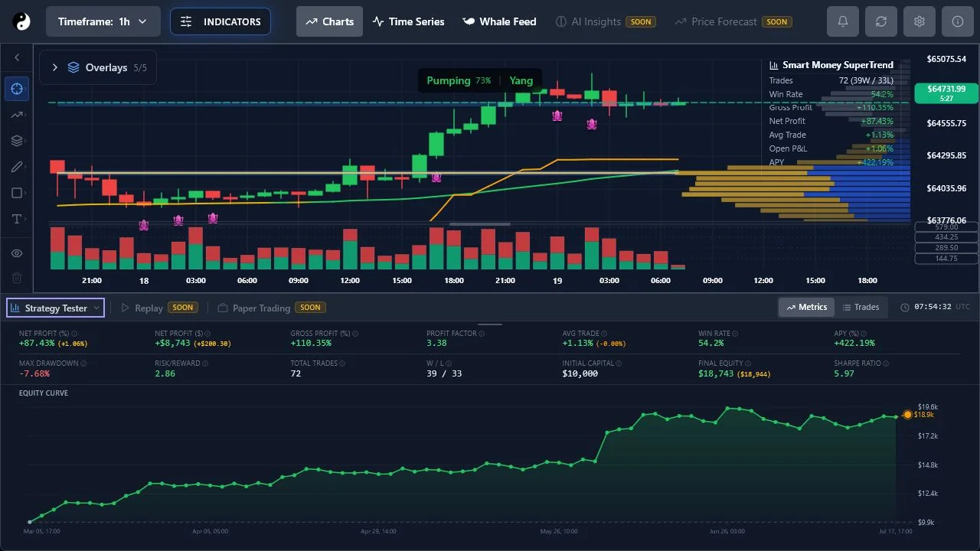Click info icon next to PROFIT FACTOR
This screenshot has height=551, width=980.
(x=483, y=334)
